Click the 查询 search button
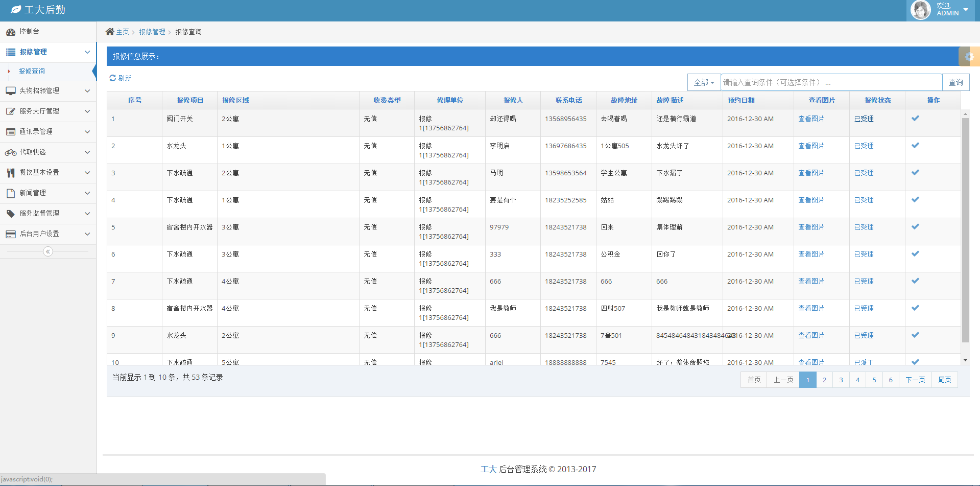980x486 pixels. click(955, 82)
